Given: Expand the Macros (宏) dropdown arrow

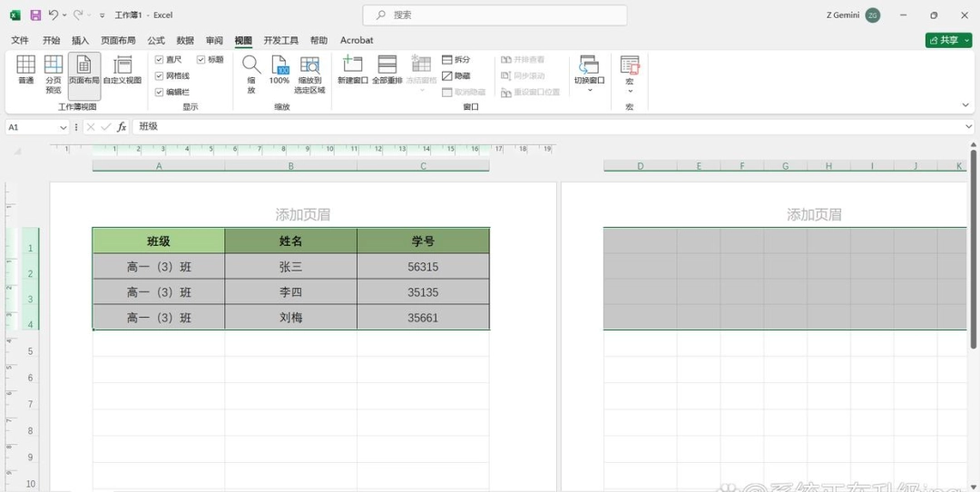Looking at the screenshot, I should [630, 92].
